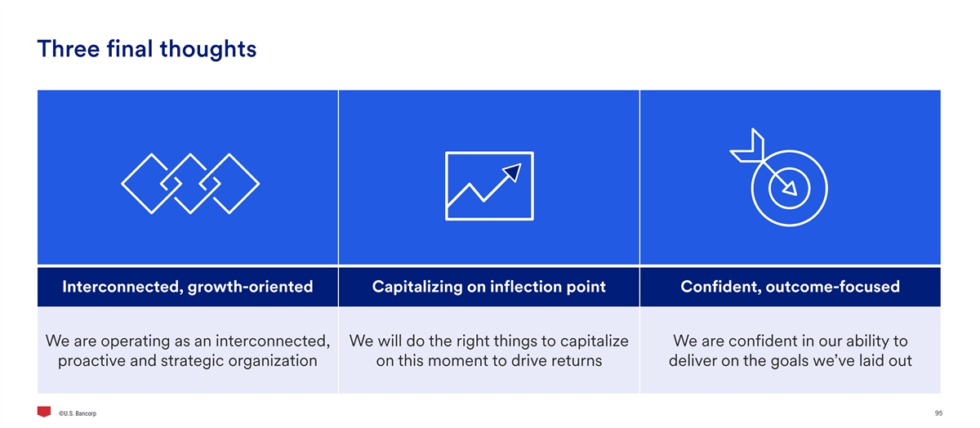Select the "Confident, outcome-focused" heading
Image resolution: width=980 pixels, height=428 pixels.
pos(790,287)
